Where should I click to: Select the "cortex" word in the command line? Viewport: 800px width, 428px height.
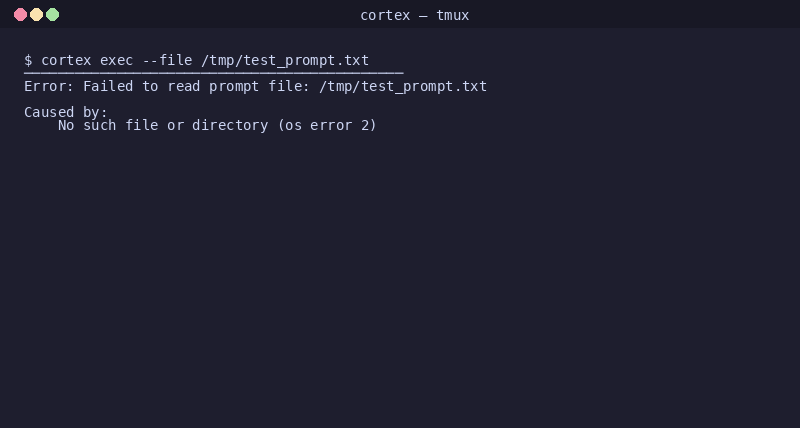[x=66, y=60]
